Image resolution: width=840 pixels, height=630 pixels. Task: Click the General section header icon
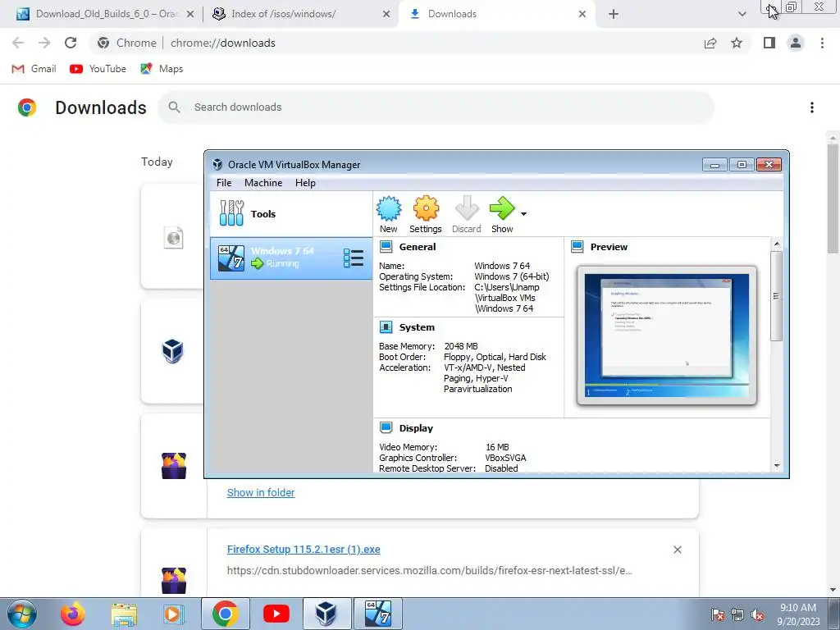[x=386, y=247]
